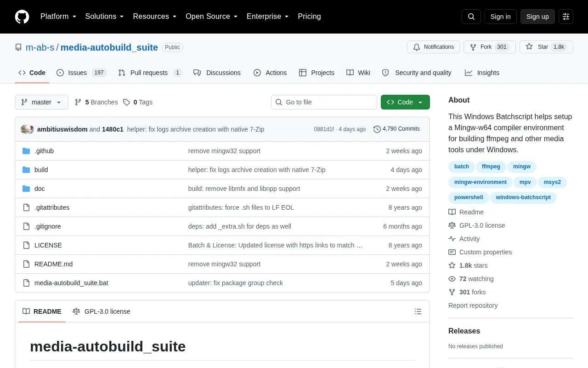Open the Projects tab
The height and width of the screenshot is (368, 588).
coord(317,73)
